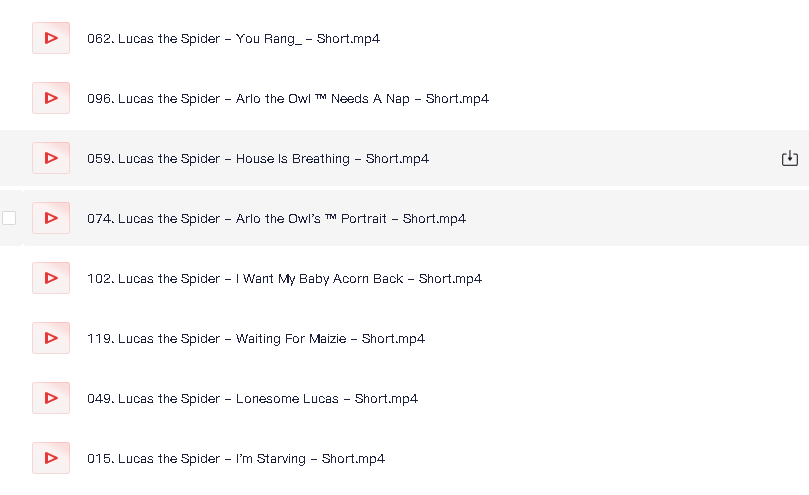Click video icon for Lonesome Lucas file
This screenshot has width=809, height=495.
coord(51,398)
